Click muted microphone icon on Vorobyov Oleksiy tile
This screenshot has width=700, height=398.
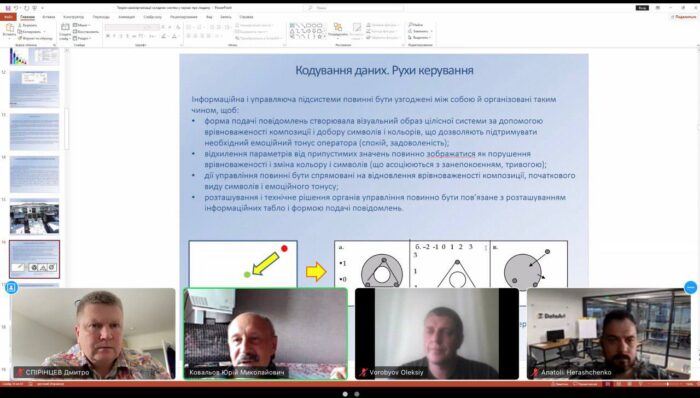pos(364,372)
